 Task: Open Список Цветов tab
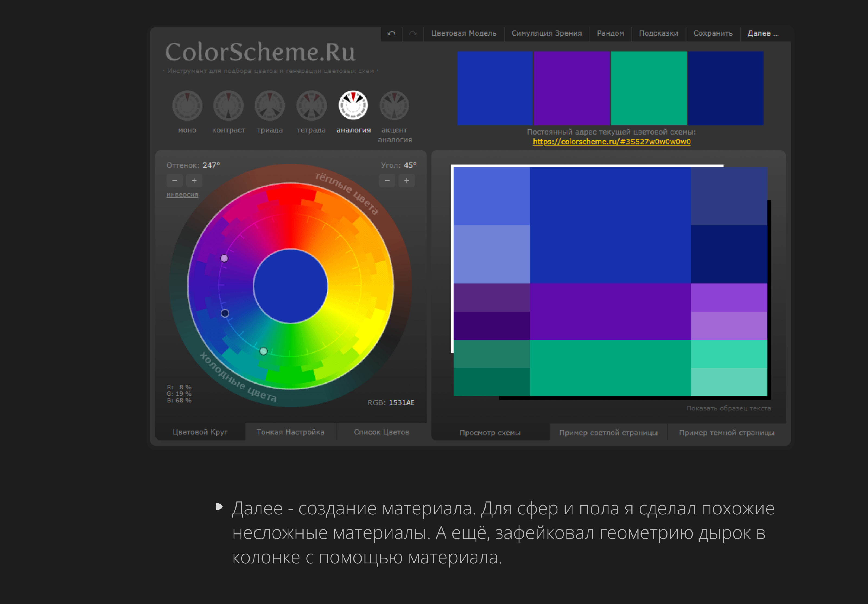coord(381,432)
